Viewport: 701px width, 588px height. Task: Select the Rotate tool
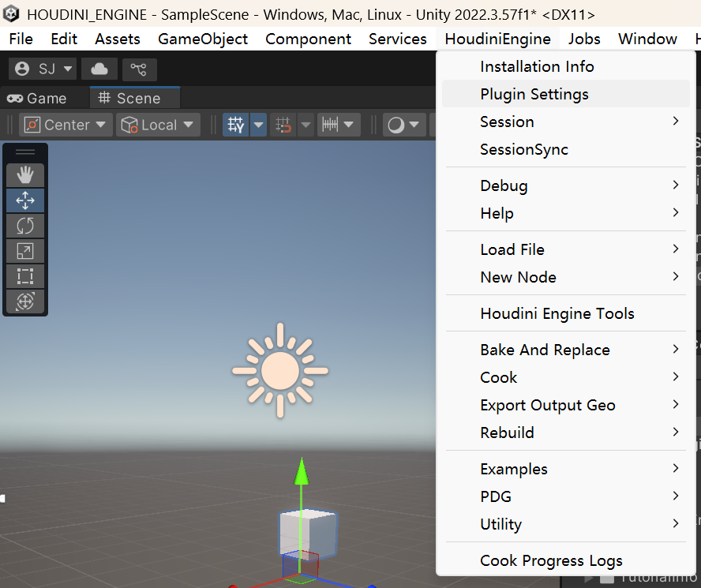point(24,226)
